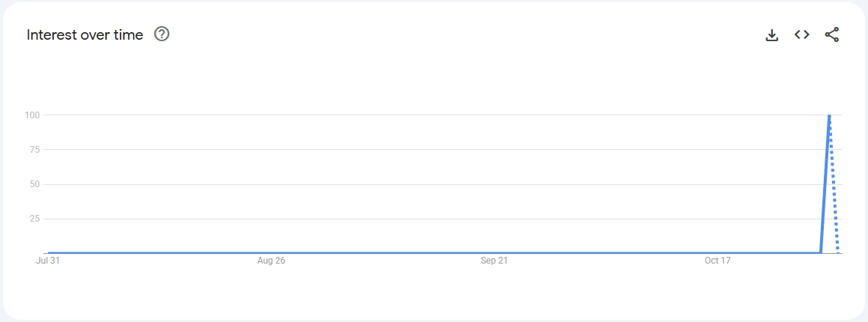This screenshot has width=868, height=322.
Task: Open the embed code option
Action: (802, 34)
